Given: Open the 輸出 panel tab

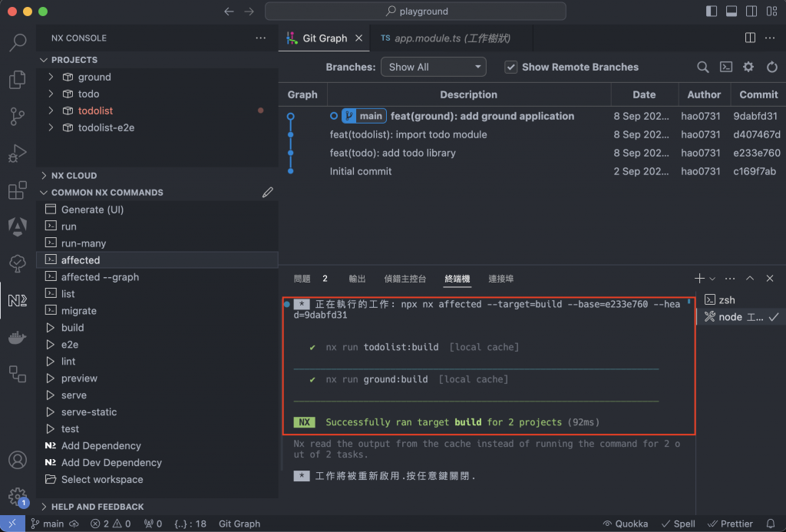Looking at the screenshot, I should [x=357, y=279].
